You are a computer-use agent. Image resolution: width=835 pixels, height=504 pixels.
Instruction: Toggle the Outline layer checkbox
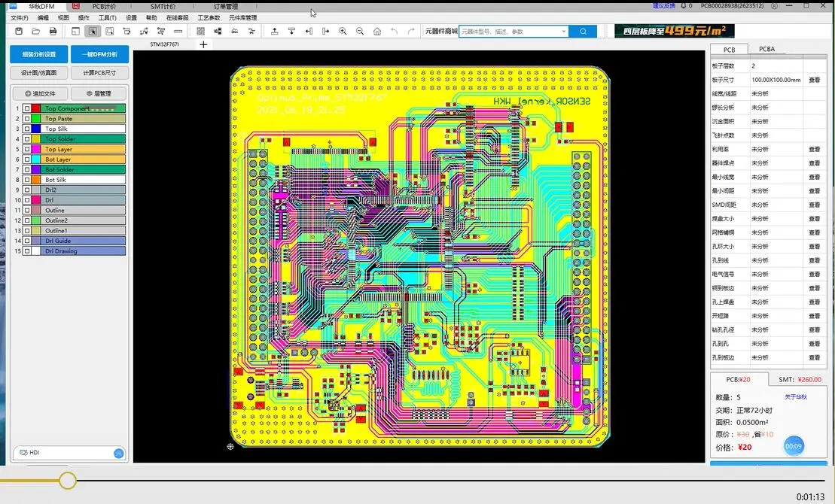(x=26, y=210)
